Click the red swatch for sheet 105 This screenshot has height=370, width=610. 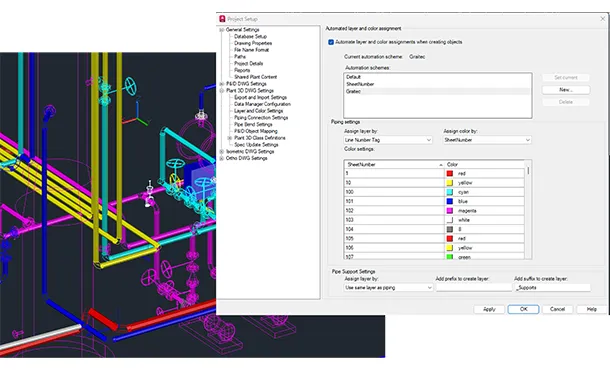tap(450, 238)
